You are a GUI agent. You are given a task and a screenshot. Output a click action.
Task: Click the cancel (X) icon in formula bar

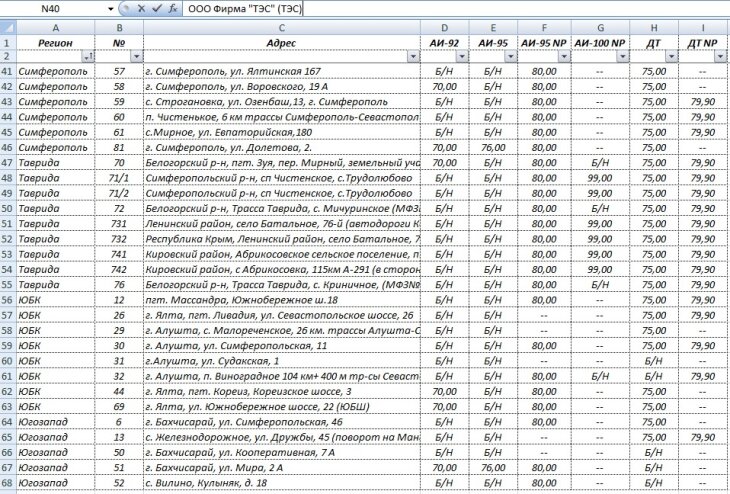point(140,8)
